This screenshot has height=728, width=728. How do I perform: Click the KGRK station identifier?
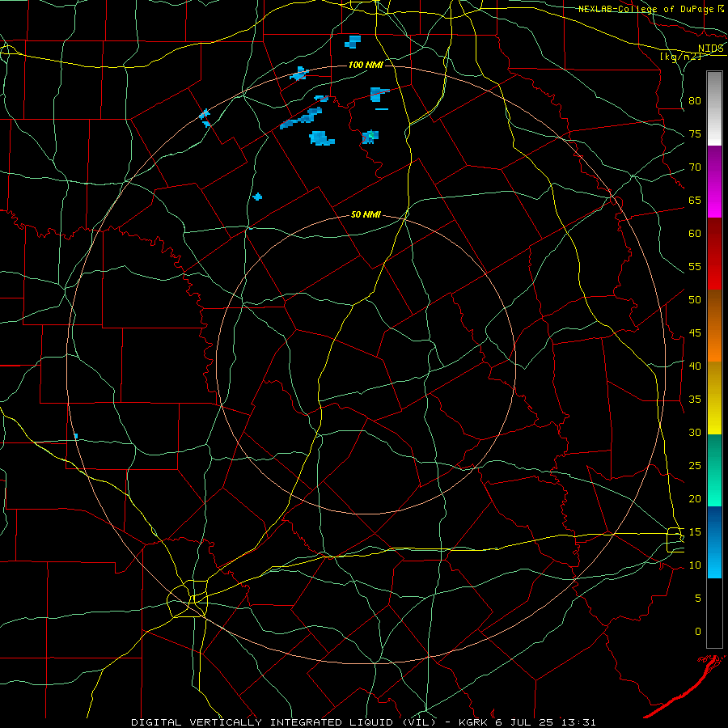(x=473, y=722)
